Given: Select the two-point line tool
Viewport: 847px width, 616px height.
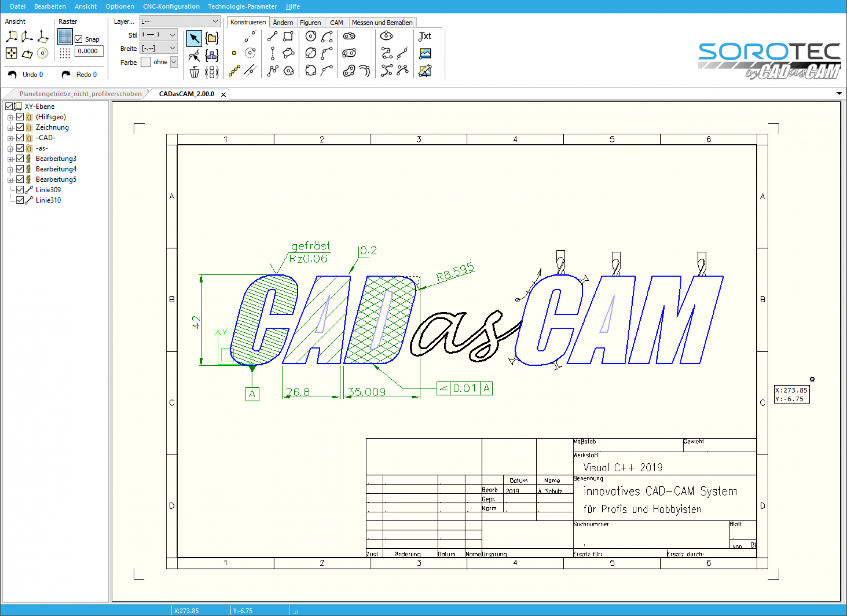Looking at the screenshot, I should pos(272,36).
